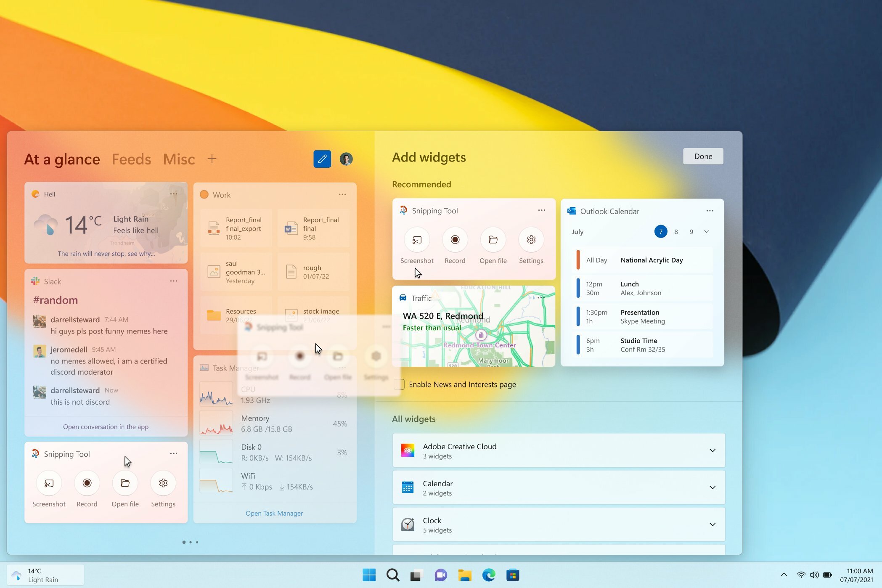Switch to the Feeds tab
This screenshot has width=882, height=588.
(x=131, y=159)
